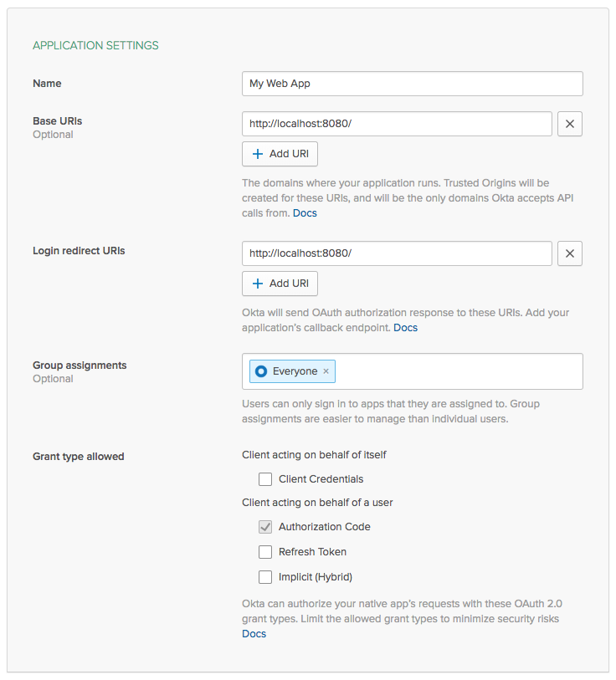Click the Login redirect URIs label
The height and width of the screenshot is (680, 616).
tap(79, 251)
